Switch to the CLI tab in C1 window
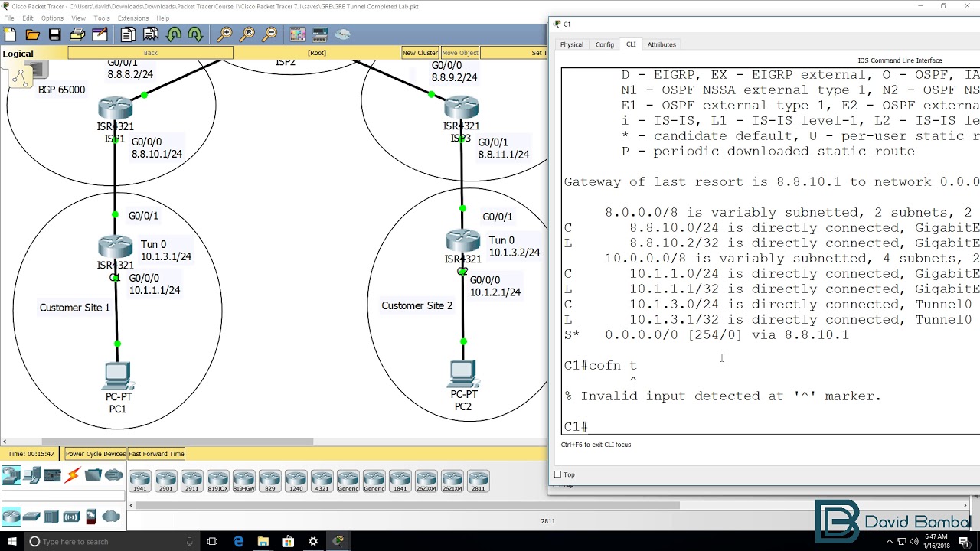980x551 pixels. (x=631, y=44)
